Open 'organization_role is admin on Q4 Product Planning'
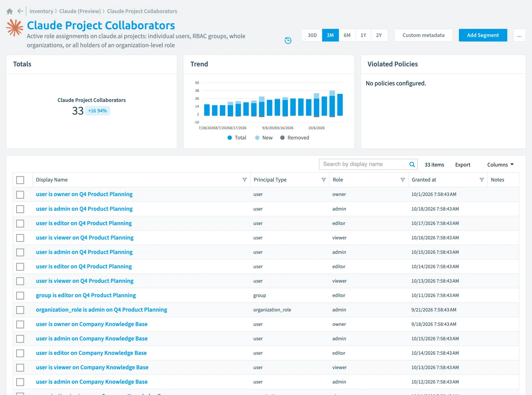The width and height of the screenshot is (532, 395). coord(101,310)
